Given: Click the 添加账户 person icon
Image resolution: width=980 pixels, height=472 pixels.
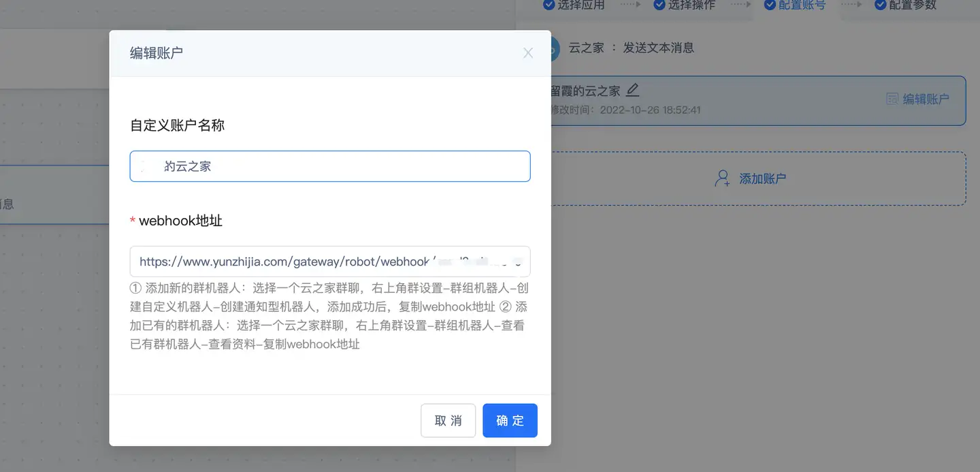Looking at the screenshot, I should (722, 178).
